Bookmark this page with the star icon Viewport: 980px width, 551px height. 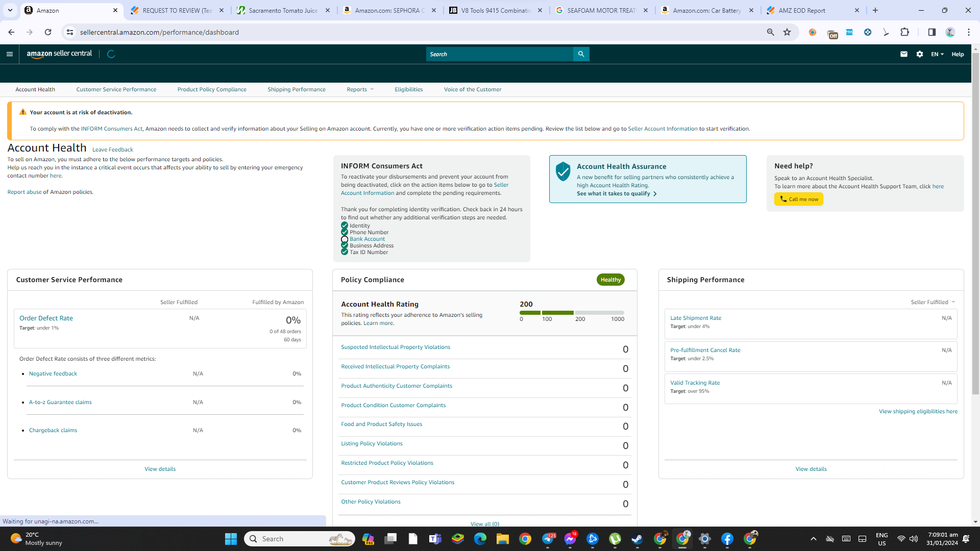[x=787, y=32]
